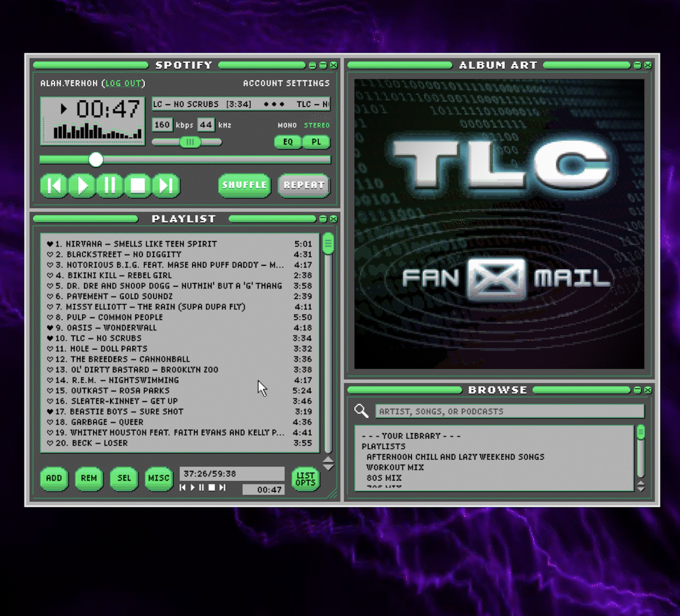Open the MISC options menu
The width and height of the screenshot is (680, 616).
click(159, 479)
